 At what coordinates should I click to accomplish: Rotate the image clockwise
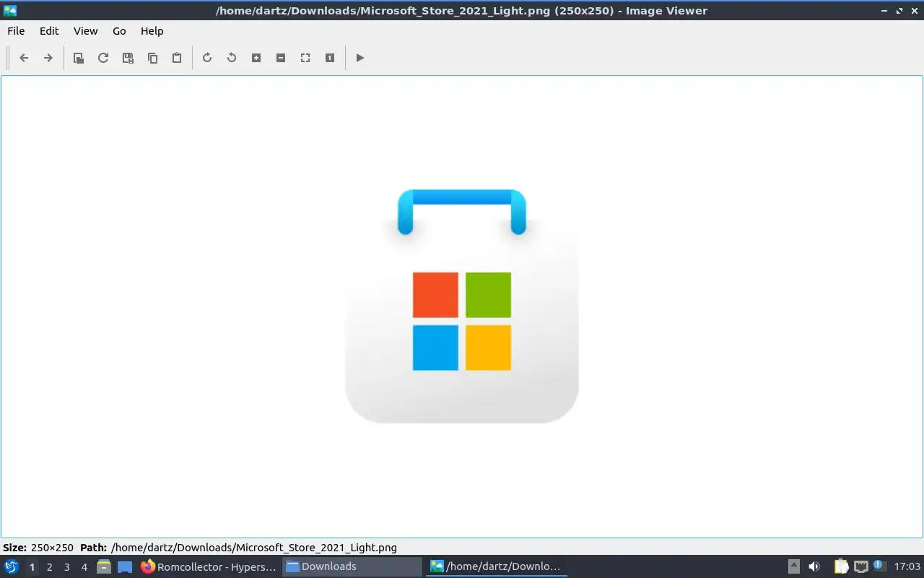207,58
